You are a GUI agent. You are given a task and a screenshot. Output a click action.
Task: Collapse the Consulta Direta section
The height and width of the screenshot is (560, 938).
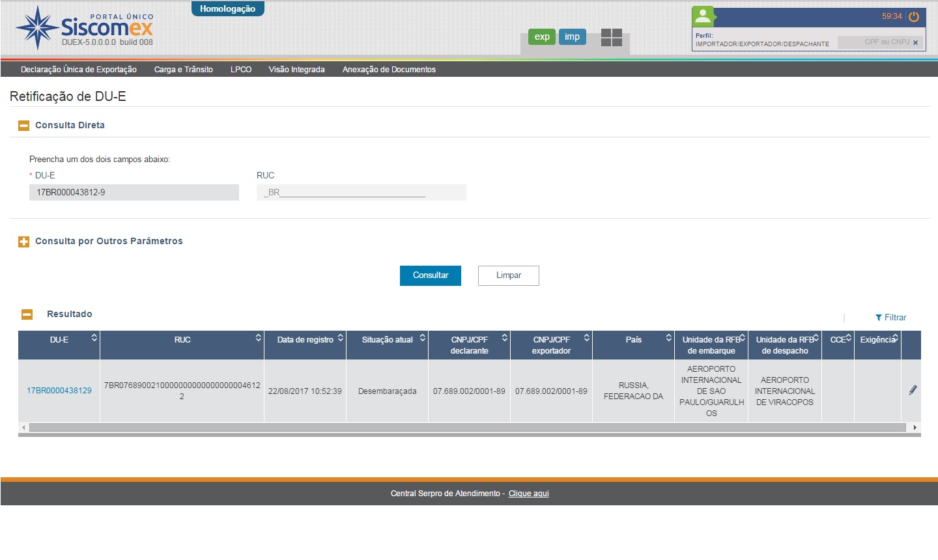point(23,126)
